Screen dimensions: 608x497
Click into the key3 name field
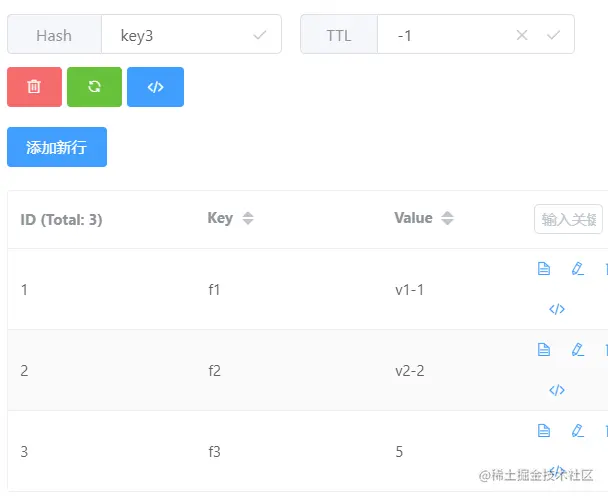(180, 35)
